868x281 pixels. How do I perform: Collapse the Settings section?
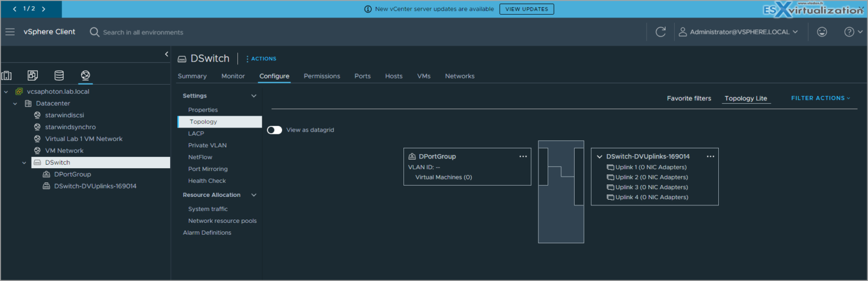click(x=254, y=96)
